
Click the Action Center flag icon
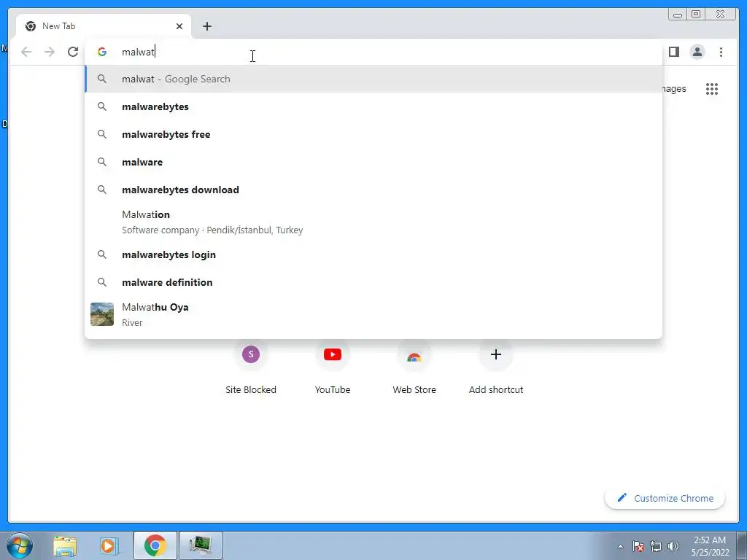point(638,546)
